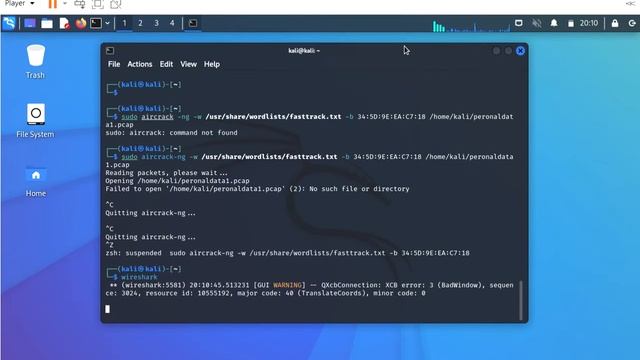Open the notifications bell

pyautogui.click(x=554, y=23)
